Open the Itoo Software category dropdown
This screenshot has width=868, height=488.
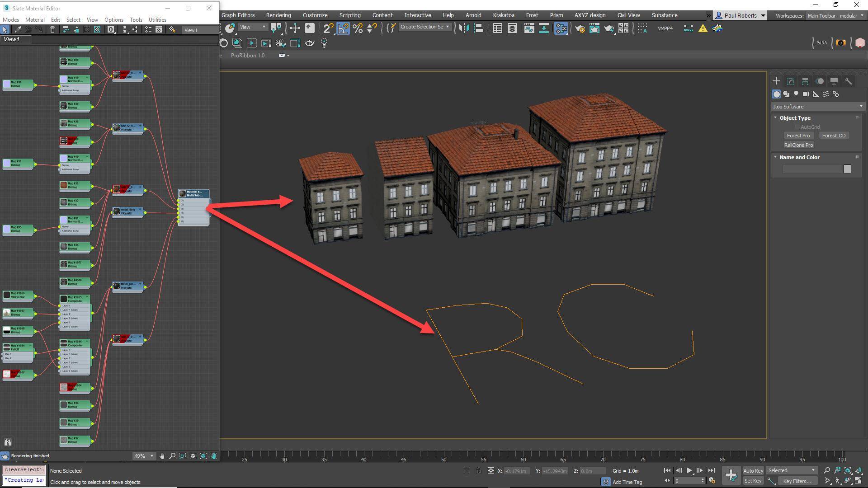point(861,106)
